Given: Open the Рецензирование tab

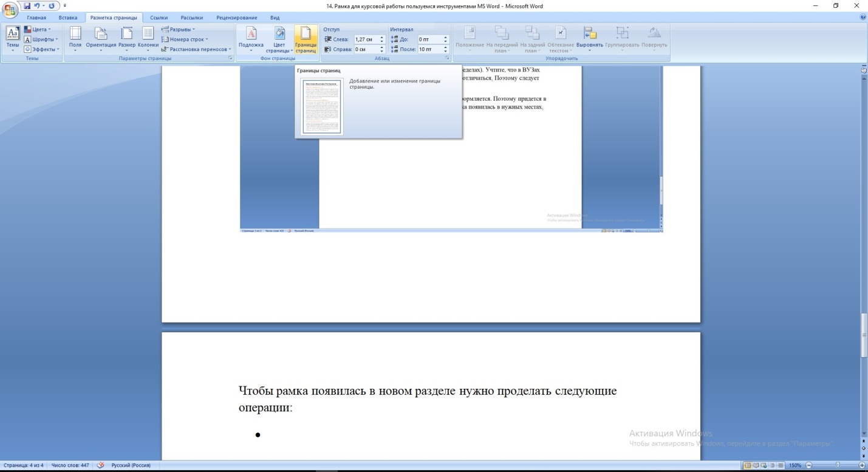Looking at the screenshot, I should 236,18.
